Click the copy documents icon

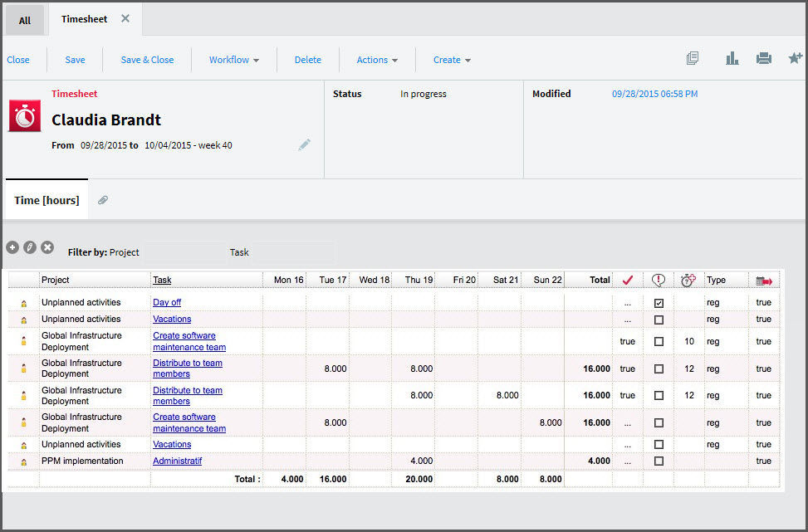(x=693, y=59)
